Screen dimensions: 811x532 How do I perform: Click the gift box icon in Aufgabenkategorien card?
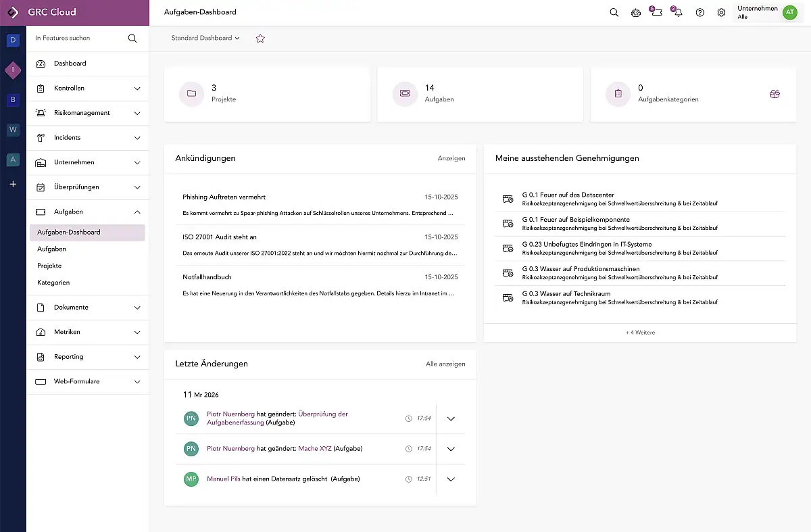pos(775,94)
